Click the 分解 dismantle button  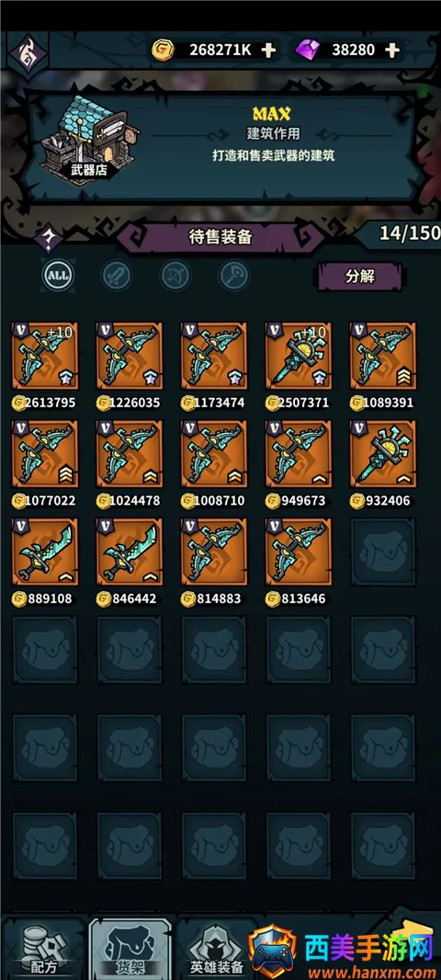coord(360,276)
